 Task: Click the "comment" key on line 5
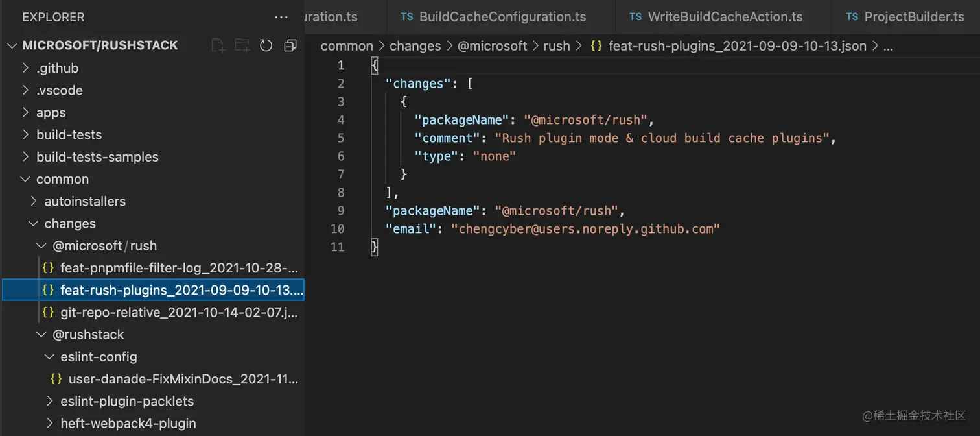tap(448, 138)
